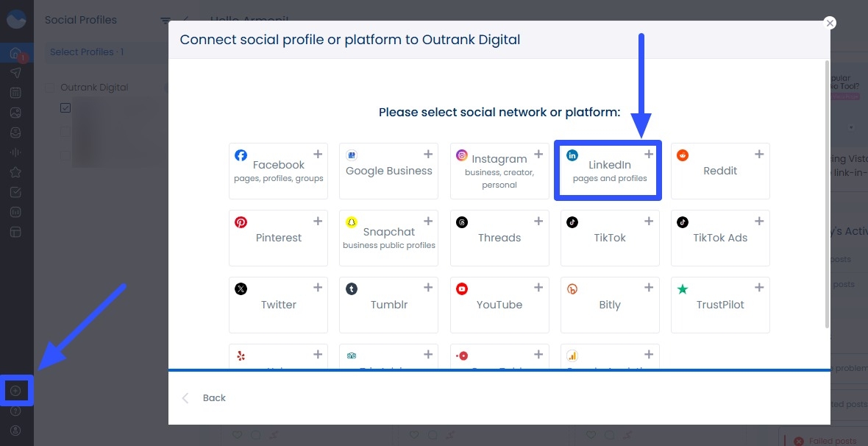The image size is (868, 446).
Task: Tick the second empty profile checkbox
Action: coord(65,132)
